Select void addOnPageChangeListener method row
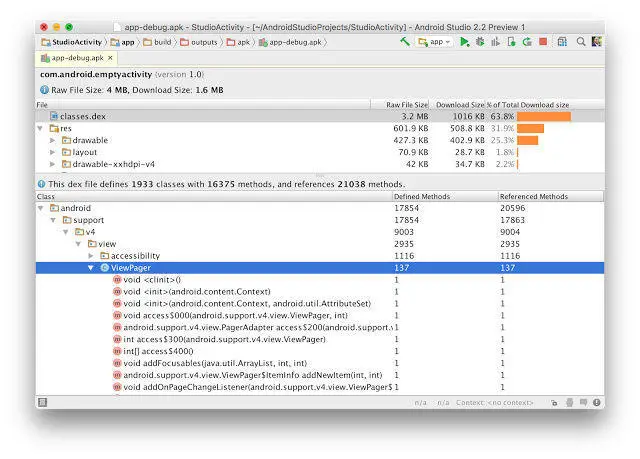The image size is (640, 459). click(320, 387)
